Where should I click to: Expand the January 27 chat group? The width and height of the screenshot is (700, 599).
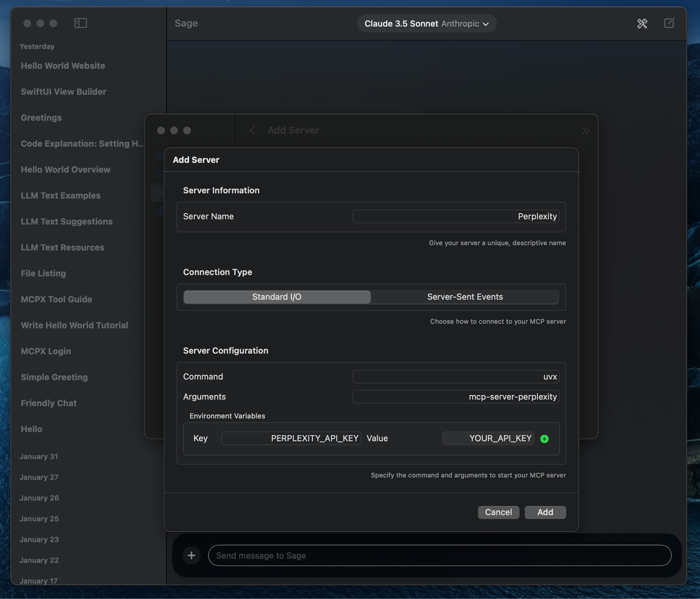point(39,477)
